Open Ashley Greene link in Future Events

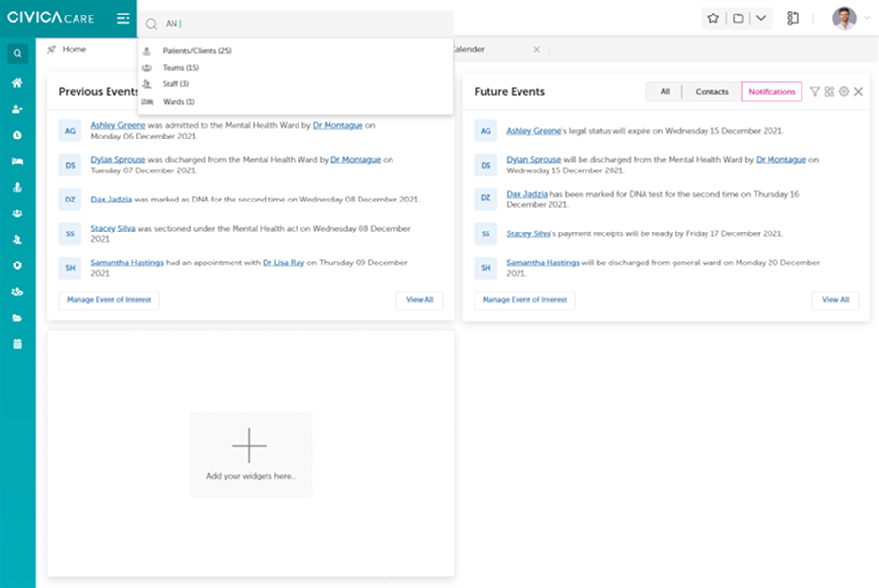click(x=533, y=131)
